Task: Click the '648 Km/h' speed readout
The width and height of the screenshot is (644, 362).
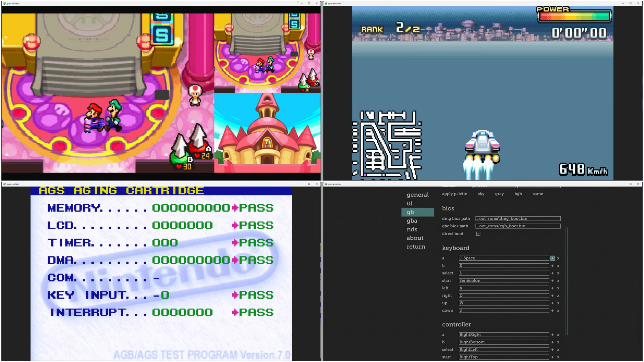Action: (583, 169)
